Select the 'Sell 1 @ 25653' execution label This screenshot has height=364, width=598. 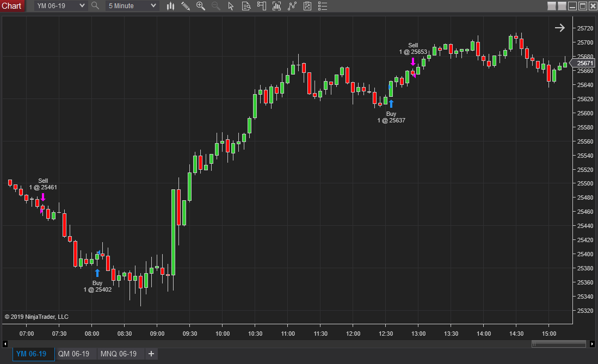click(413, 48)
